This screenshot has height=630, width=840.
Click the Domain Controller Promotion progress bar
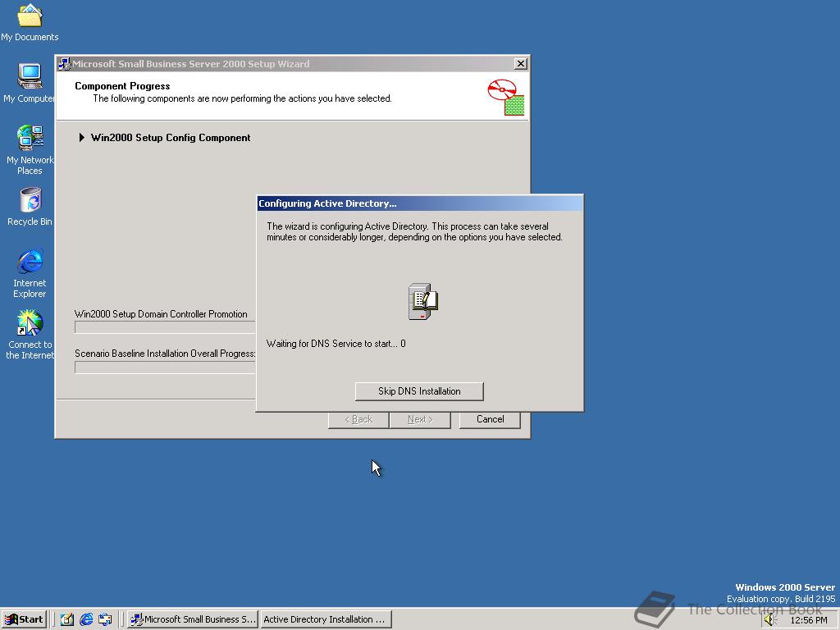(x=165, y=327)
